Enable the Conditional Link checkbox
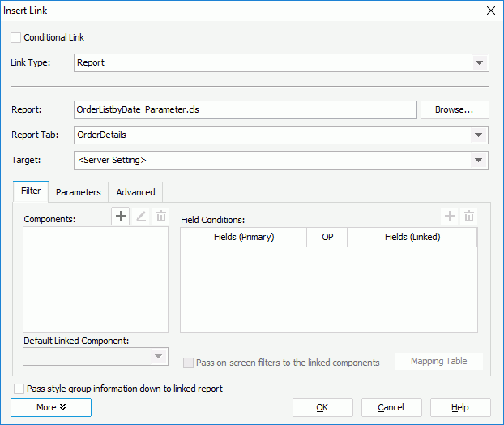 (x=15, y=37)
